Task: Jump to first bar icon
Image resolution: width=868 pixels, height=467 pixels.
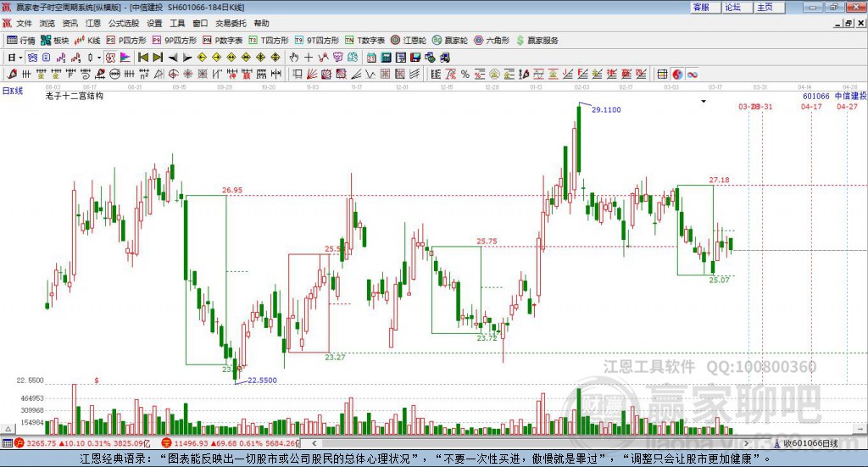Action: 142,58
